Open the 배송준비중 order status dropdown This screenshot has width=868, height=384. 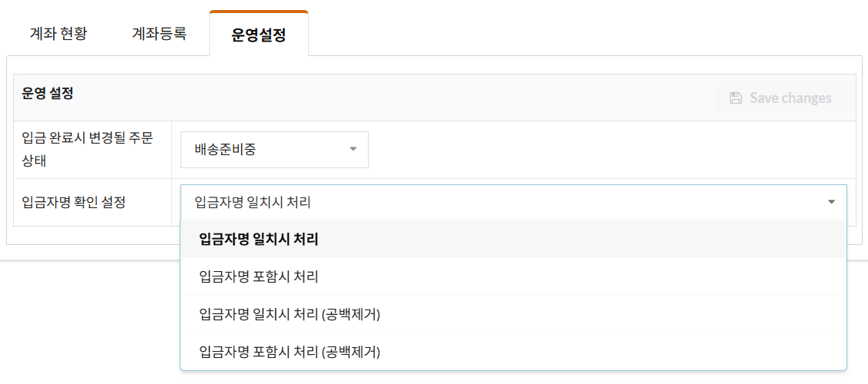click(274, 149)
